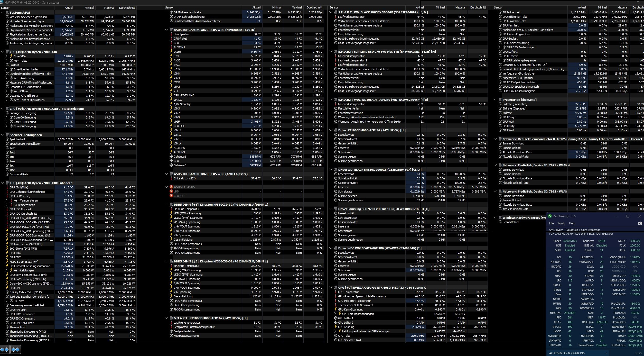
Task: Click the ZenTimings green app logo
Action: tap(550, 216)
